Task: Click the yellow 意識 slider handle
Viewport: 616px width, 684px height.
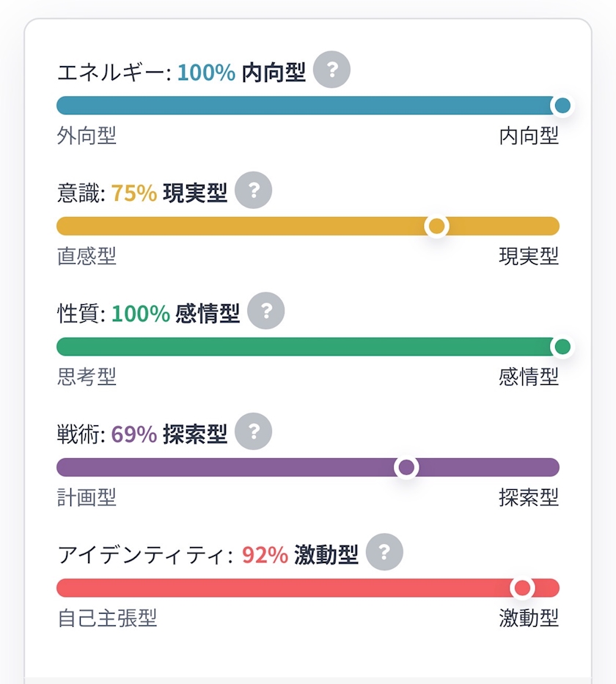Action: pyautogui.click(x=436, y=226)
